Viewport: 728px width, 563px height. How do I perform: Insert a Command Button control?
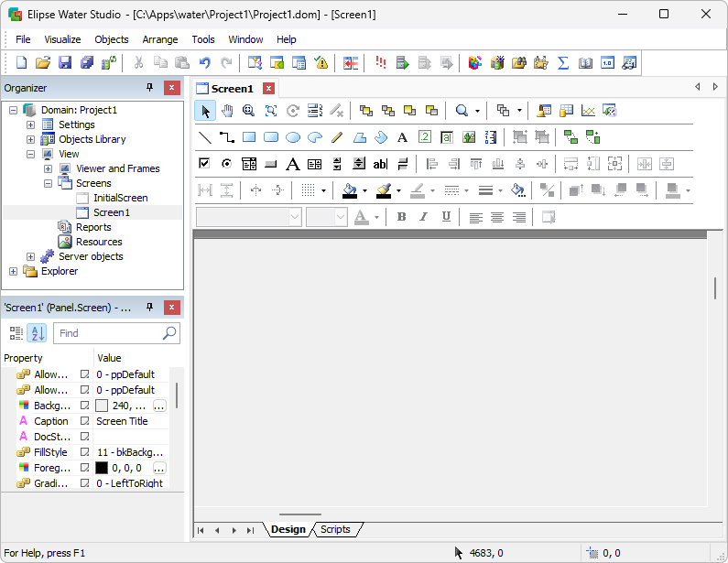271,164
